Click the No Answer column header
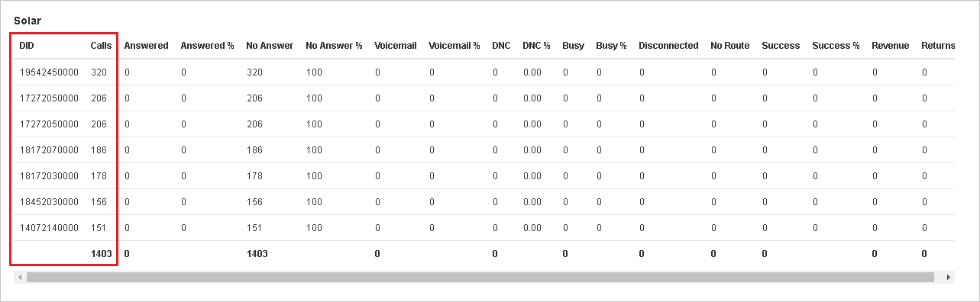 [x=270, y=46]
